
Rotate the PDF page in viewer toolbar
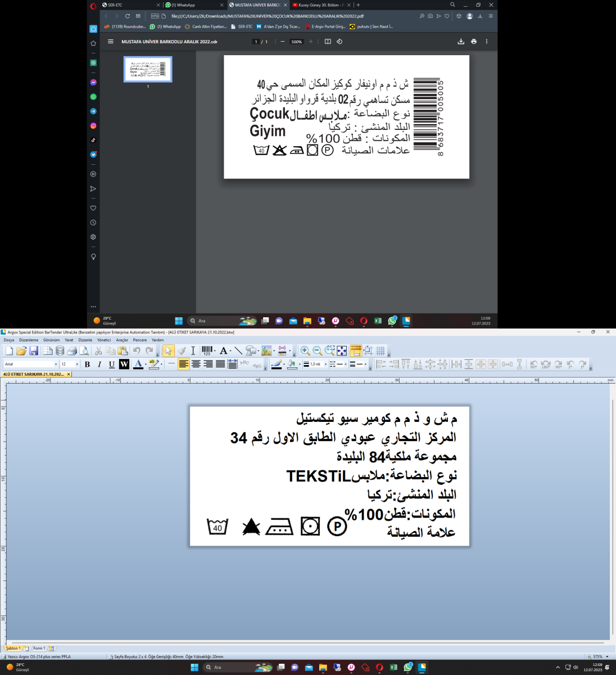(x=339, y=42)
